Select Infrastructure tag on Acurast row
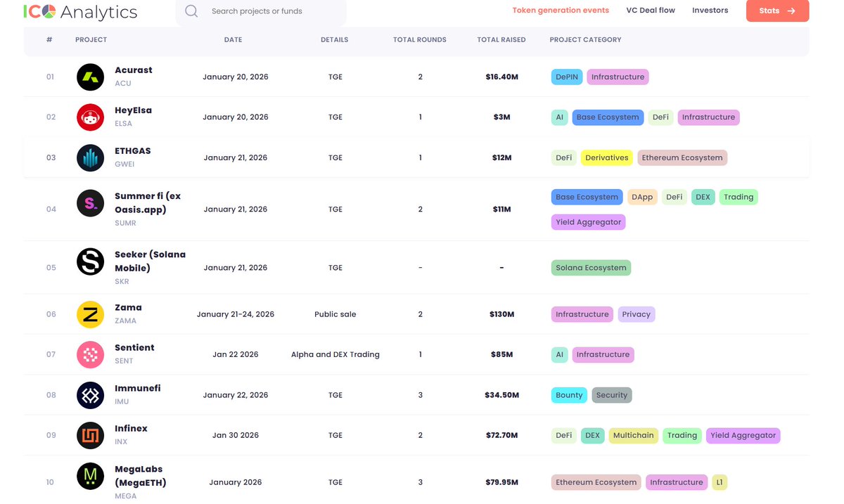The image size is (844, 504). click(618, 77)
